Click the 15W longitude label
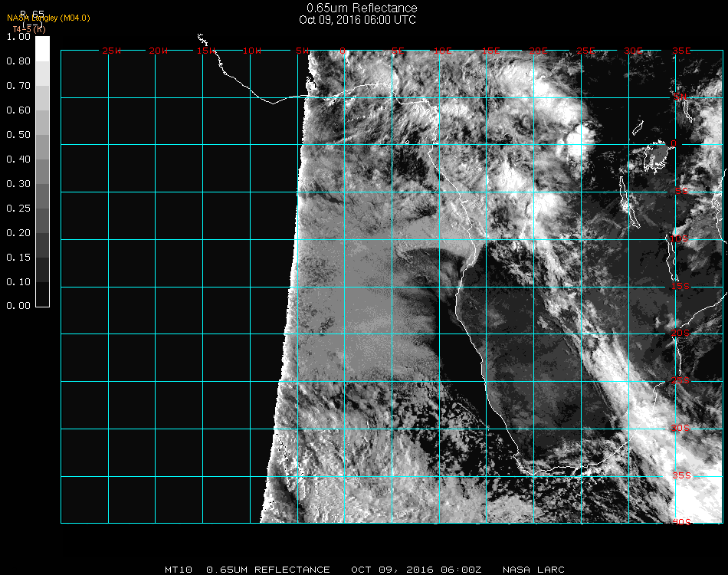728x575 pixels. pyautogui.click(x=205, y=51)
